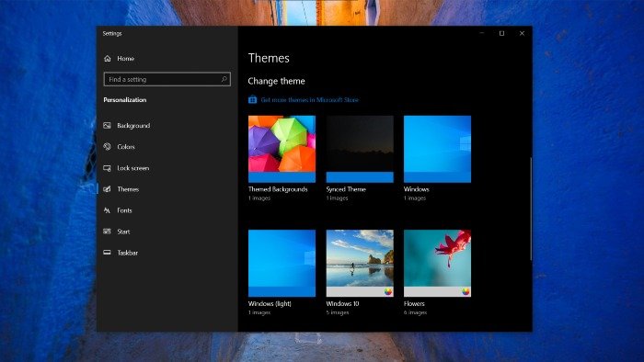The width and height of the screenshot is (644, 362).
Task: Apply the Windows 10 beach theme
Action: pos(360,263)
